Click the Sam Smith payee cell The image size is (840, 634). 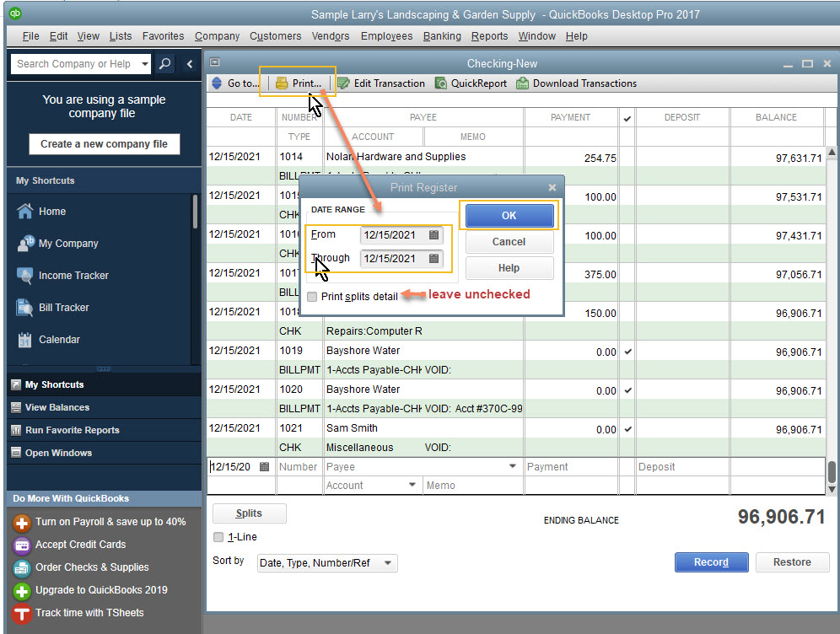click(423, 427)
